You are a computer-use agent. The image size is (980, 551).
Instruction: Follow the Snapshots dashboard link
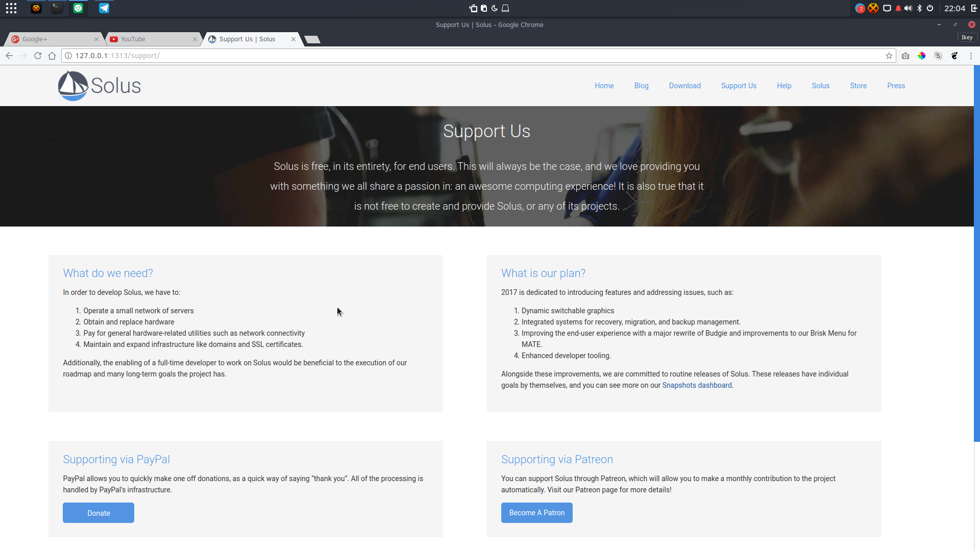click(x=697, y=385)
